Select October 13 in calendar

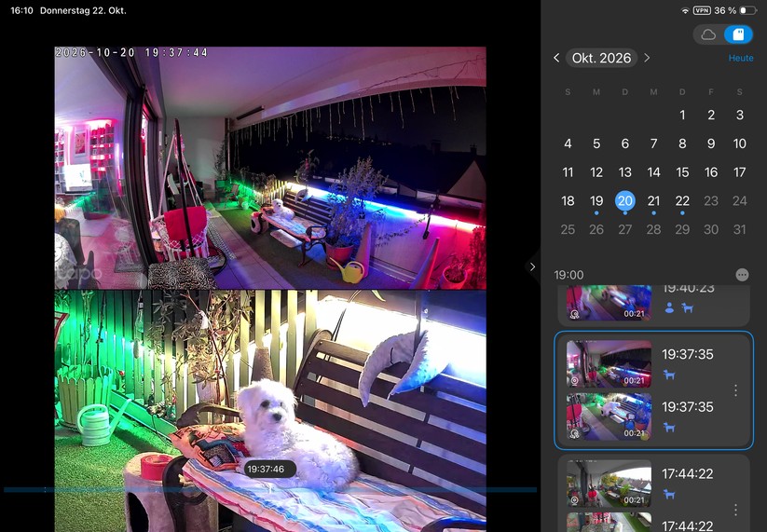[624, 172]
